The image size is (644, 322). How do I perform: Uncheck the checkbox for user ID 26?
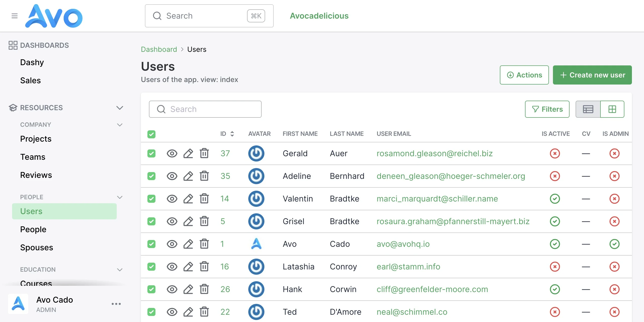point(151,289)
